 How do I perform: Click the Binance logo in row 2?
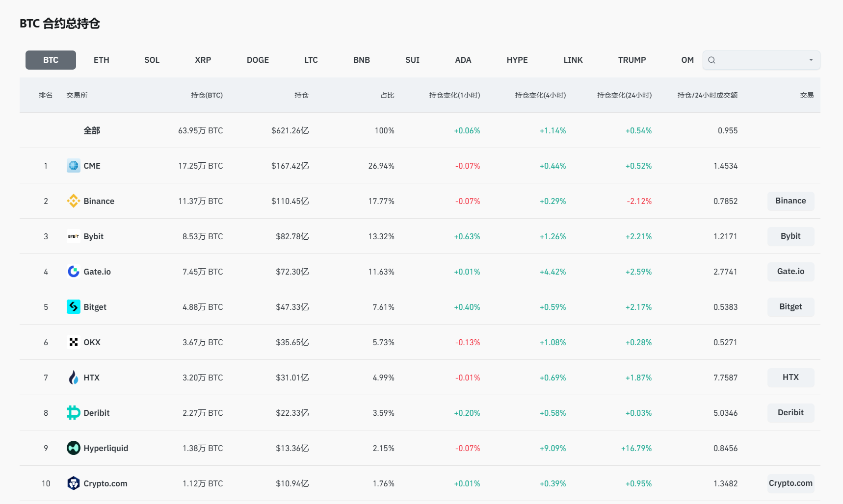click(x=73, y=201)
